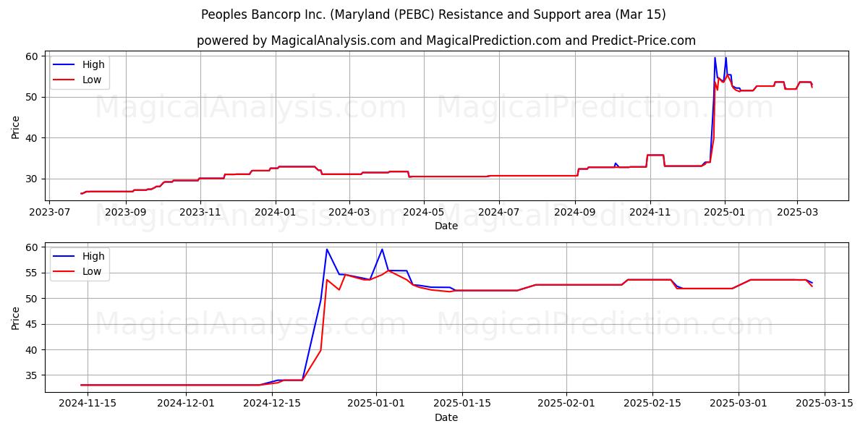868x434 pixels.
Task: Click the 'Price' axis label of the recent-months chart
Action: (16, 317)
